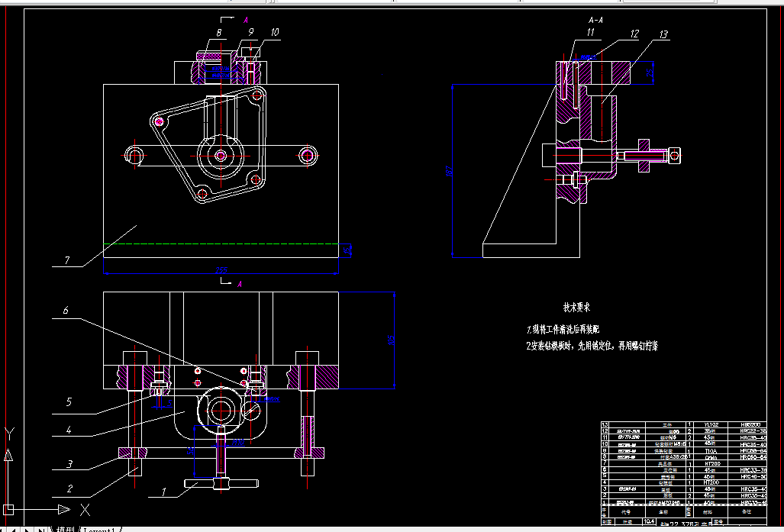The height and width of the screenshot is (532, 784).
Task: Select the '255' width dimension text
Action: pos(221,270)
